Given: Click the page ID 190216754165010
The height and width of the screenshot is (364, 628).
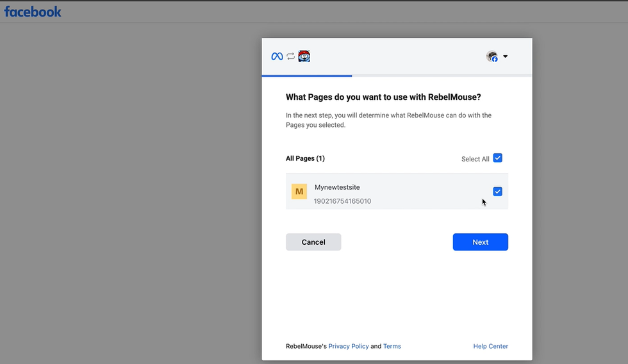Looking at the screenshot, I should [x=342, y=201].
